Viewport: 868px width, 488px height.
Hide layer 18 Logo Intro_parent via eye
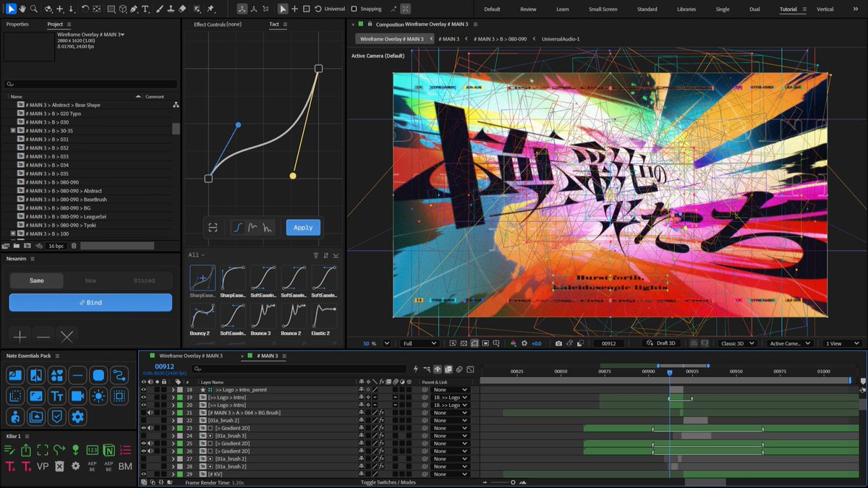(x=143, y=390)
